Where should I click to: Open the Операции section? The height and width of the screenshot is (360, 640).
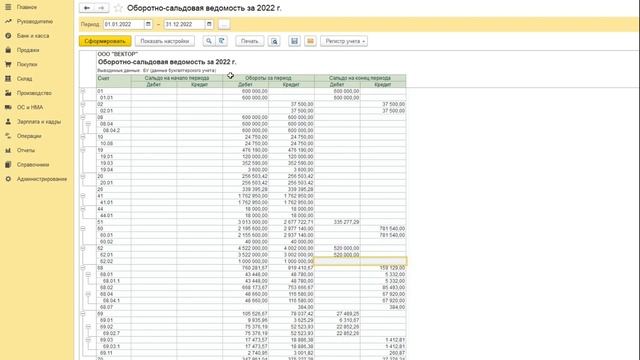click(x=29, y=136)
